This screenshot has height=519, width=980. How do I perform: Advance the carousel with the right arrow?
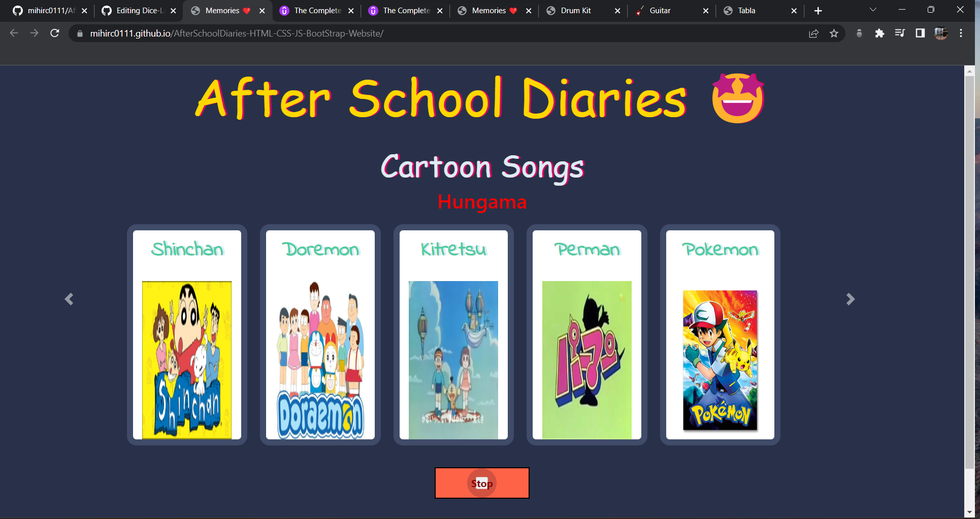pos(850,299)
